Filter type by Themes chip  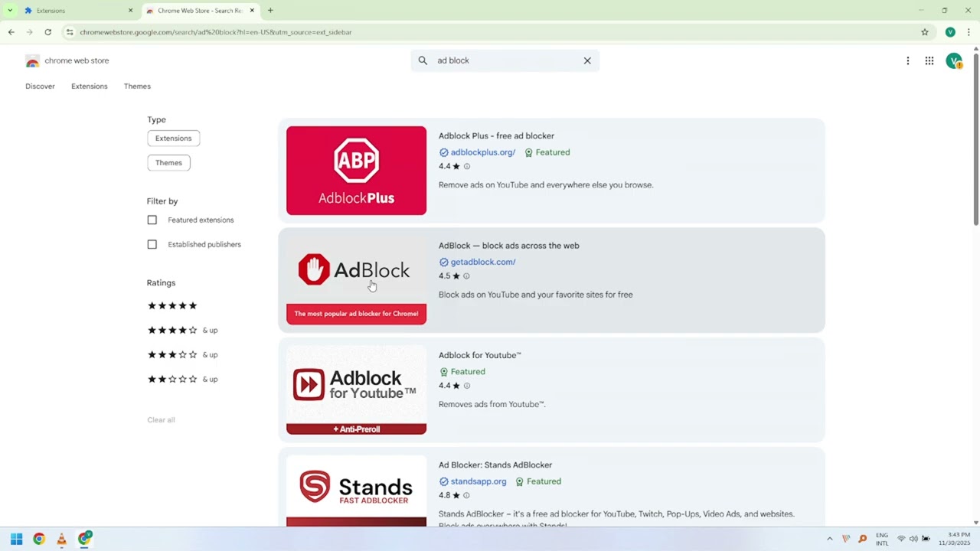point(168,163)
